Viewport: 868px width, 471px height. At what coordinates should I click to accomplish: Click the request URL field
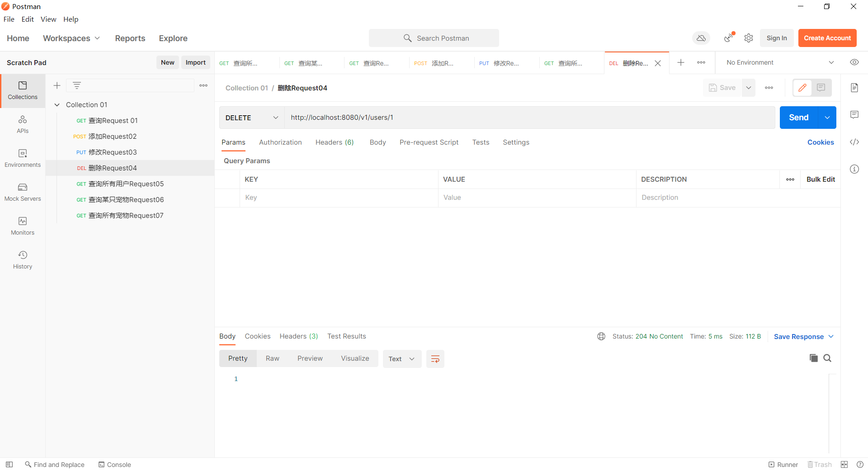(529, 118)
